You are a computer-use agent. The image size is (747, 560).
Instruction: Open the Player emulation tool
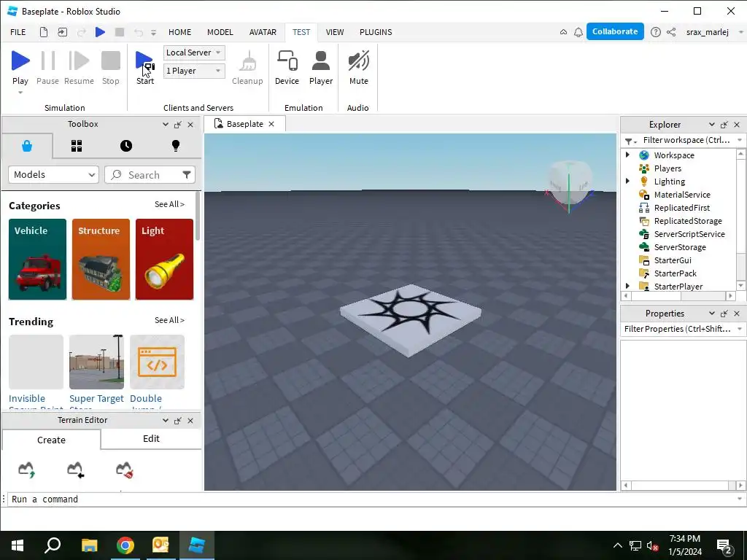tap(321, 68)
